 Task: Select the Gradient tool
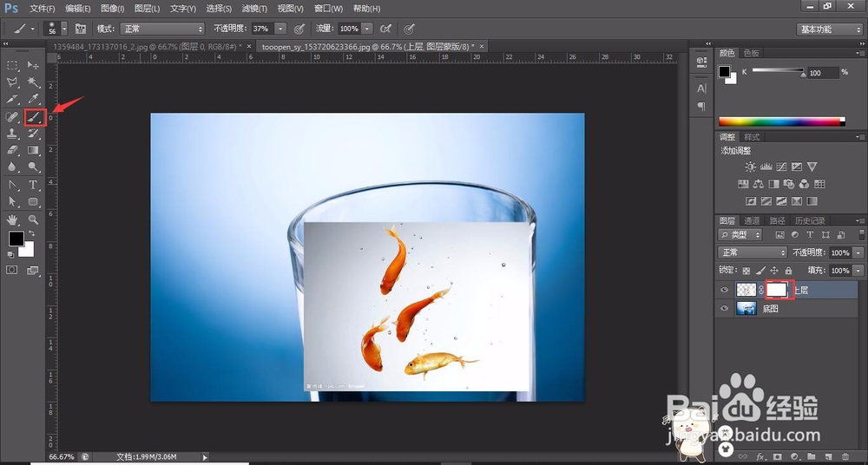point(33,150)
